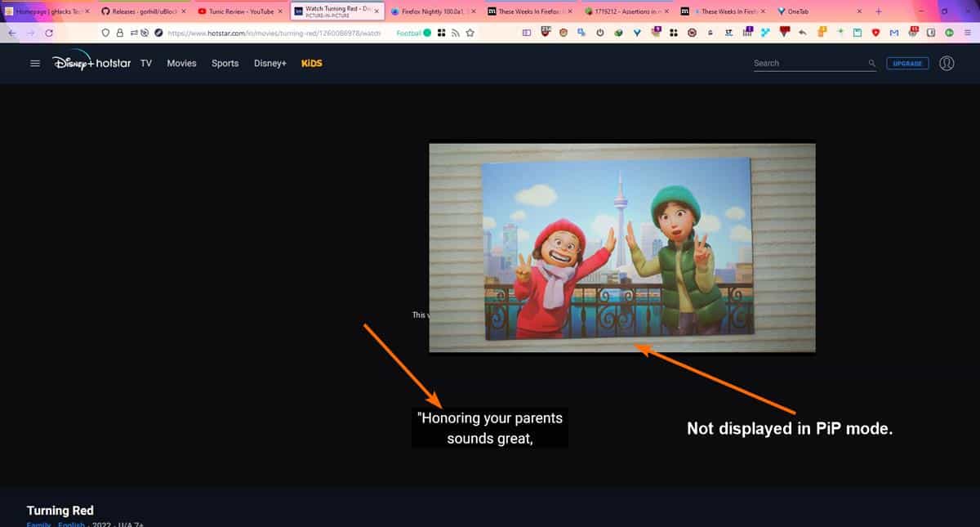Open a new browser tab

[x=879, y=11]
